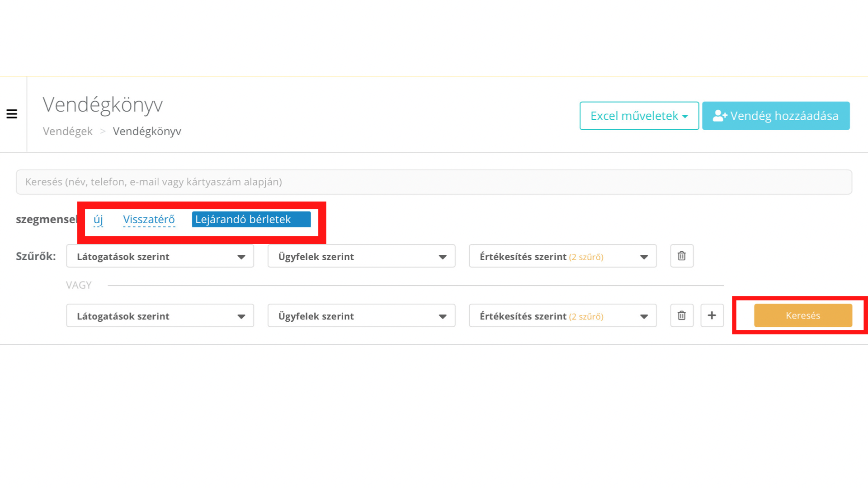The width and height of the screenshot is (868, 488).
Task: Select the Visszatérő segment
Action: [x=149, y=220]
